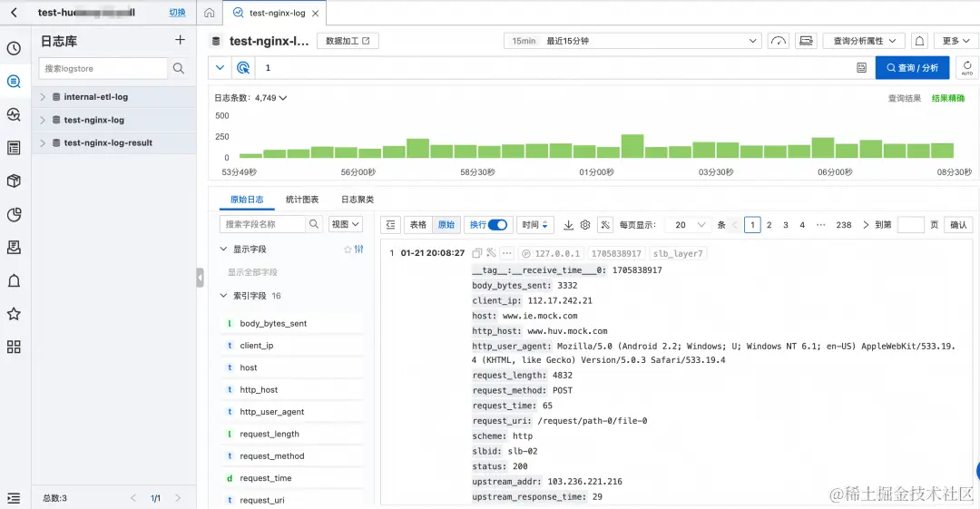Screen dimensions: 980x509
Task: Go to results page 2
Action: (x=769, y=224)
